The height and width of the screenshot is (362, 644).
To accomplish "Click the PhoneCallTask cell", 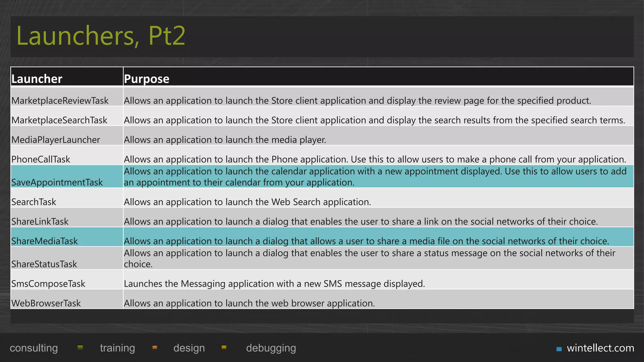I will 41,159.
